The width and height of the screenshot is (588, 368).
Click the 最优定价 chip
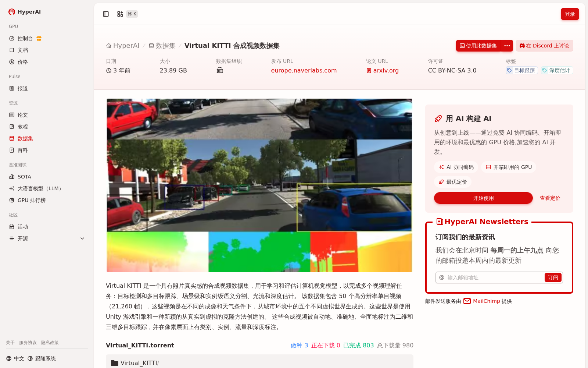(x=453, y=182)
